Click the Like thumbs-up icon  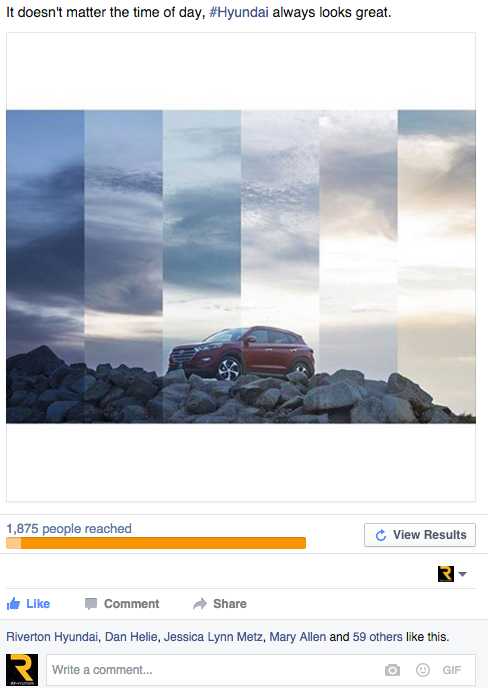14,604
